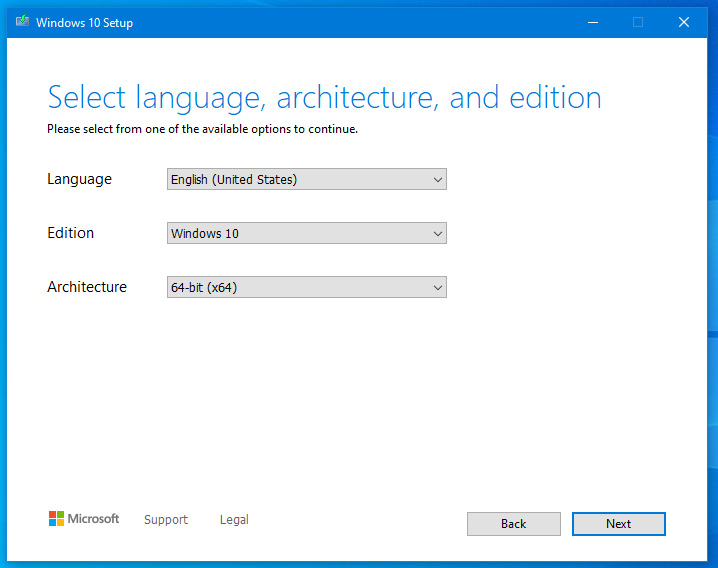Image resolution: width=718 pixels, height=568 pixels.
Task: Click the Back button
Action: [x=513, y=524]
